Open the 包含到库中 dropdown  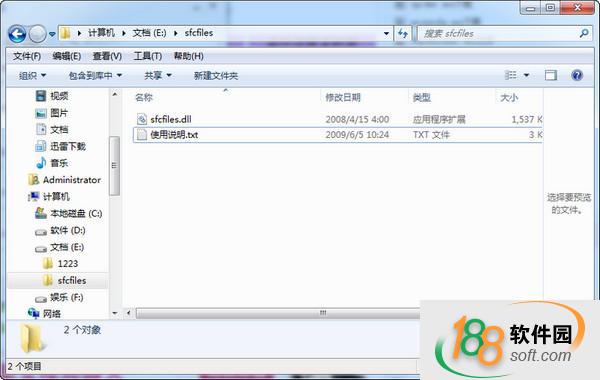pos(95,75)
